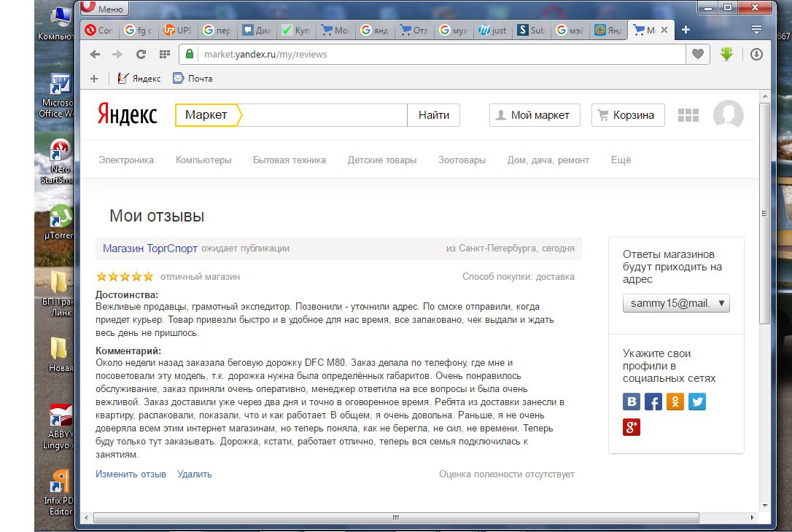This screenshot has height=532, width=792.
Task: Open Мой маркет button
Action: [x=535, y=115]
